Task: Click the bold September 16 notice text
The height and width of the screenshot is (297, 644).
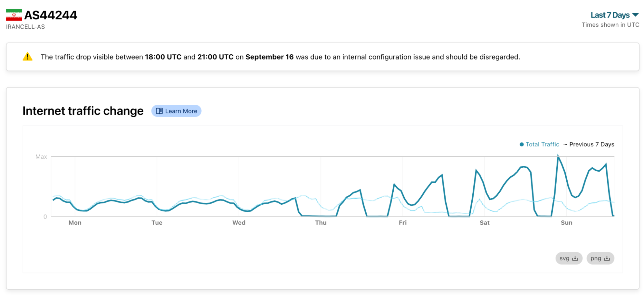Action: (269, 57)
